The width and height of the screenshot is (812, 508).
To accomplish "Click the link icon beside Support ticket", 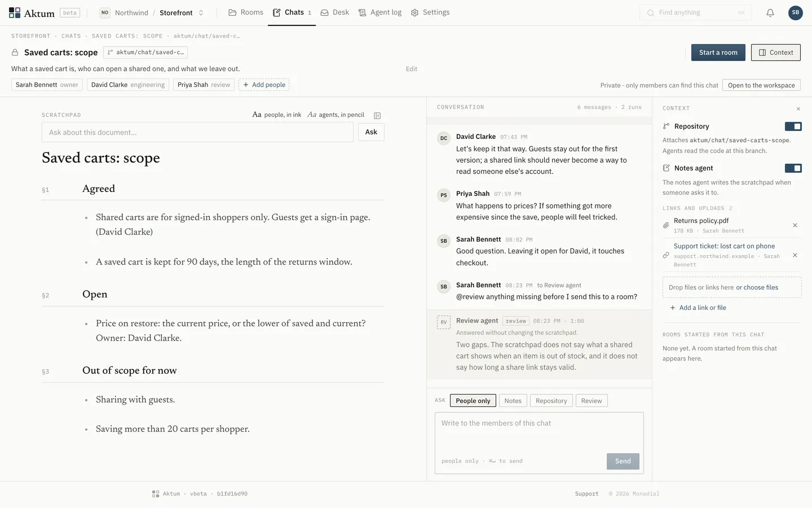I will coord(666,255).
